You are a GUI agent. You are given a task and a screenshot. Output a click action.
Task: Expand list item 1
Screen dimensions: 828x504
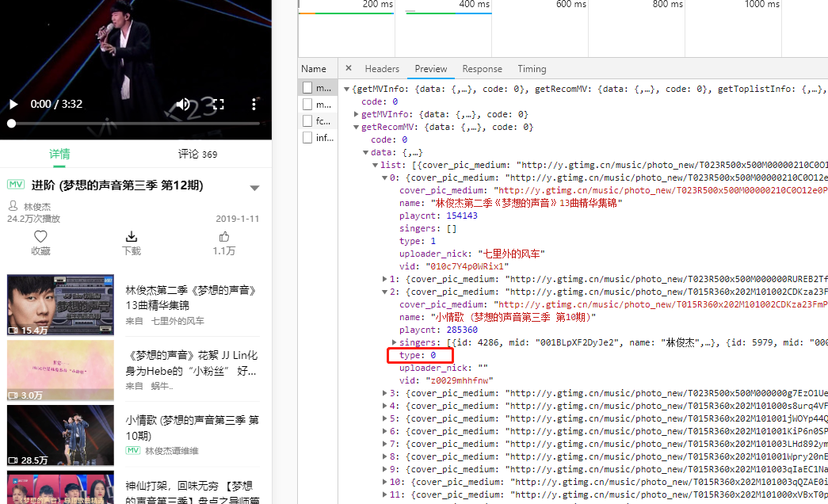[x=384, y=279]
